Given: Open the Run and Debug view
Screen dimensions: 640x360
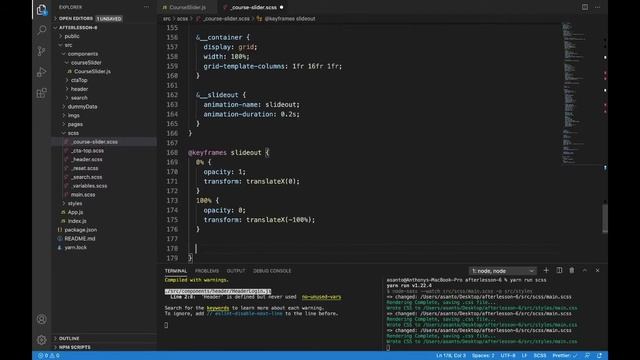Looking at the screenshot, I should 42,72.
